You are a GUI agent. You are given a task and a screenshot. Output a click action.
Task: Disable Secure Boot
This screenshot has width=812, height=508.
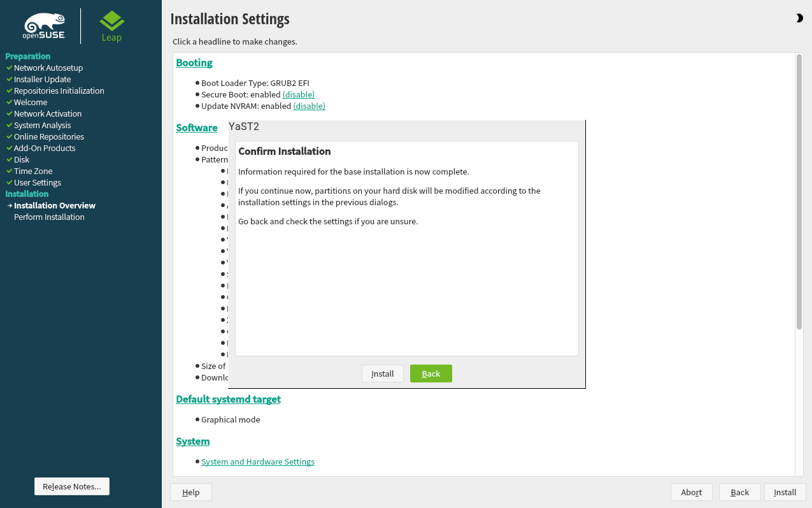(298, 94)
